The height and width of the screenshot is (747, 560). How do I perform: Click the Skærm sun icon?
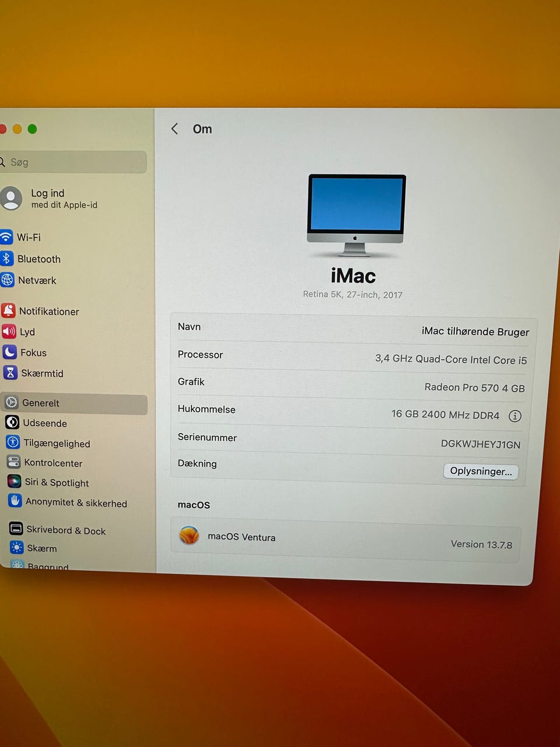click(17, 547)
